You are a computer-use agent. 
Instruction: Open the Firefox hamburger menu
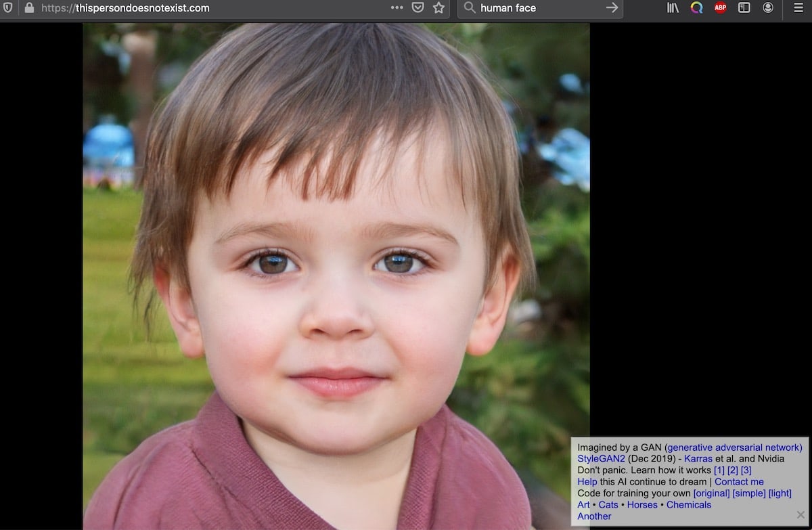(x=798, y=8)
